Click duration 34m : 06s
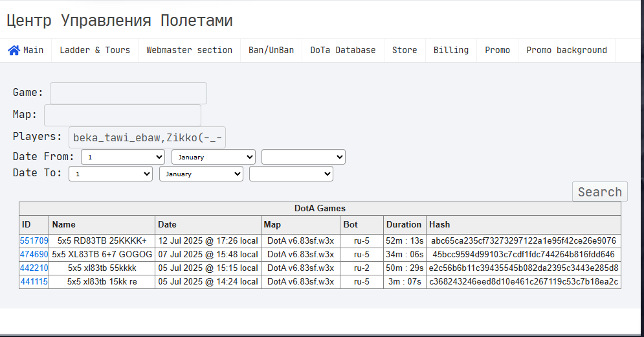 (405, 254)
